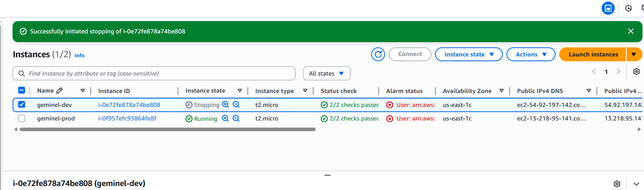Screen dimensions: 644x190
Task: Click the pencil edit icon beside Name
Action: [59, 91]
